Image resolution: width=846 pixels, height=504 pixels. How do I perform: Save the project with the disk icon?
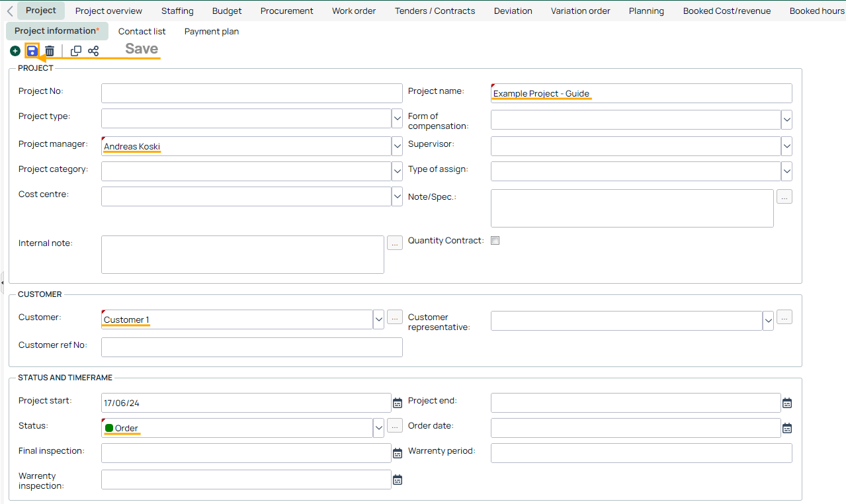[32, 51]
